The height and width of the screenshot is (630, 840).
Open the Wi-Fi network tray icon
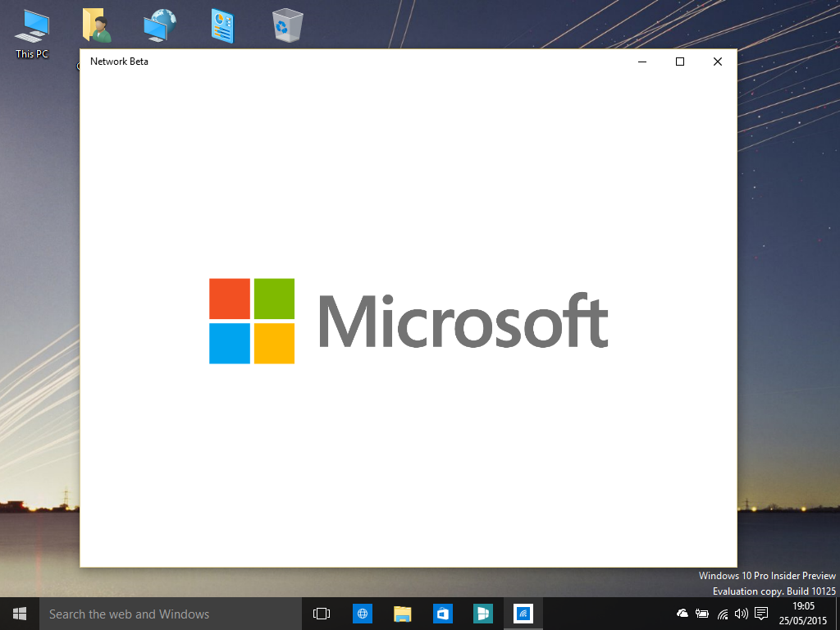pos(722,614)
